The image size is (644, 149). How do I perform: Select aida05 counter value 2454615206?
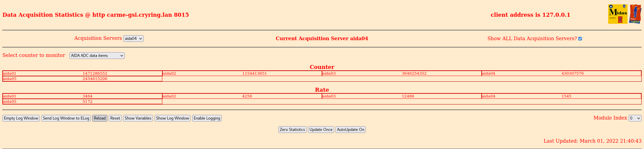[x=95, y=79]
